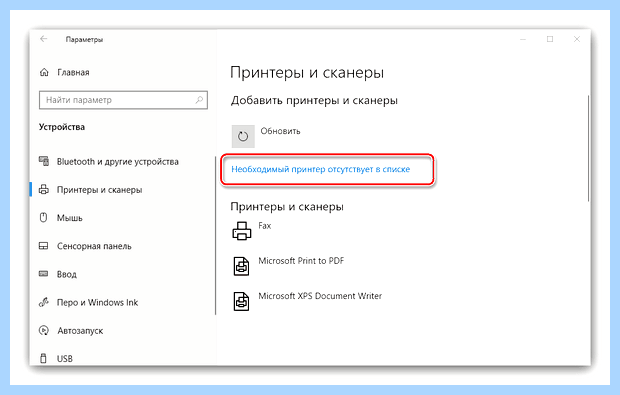Open the Главная menu item
620x395 pixels.
(73, 72)
